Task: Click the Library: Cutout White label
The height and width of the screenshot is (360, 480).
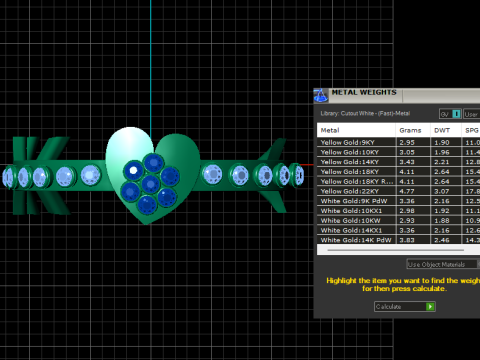Action: 365,113
